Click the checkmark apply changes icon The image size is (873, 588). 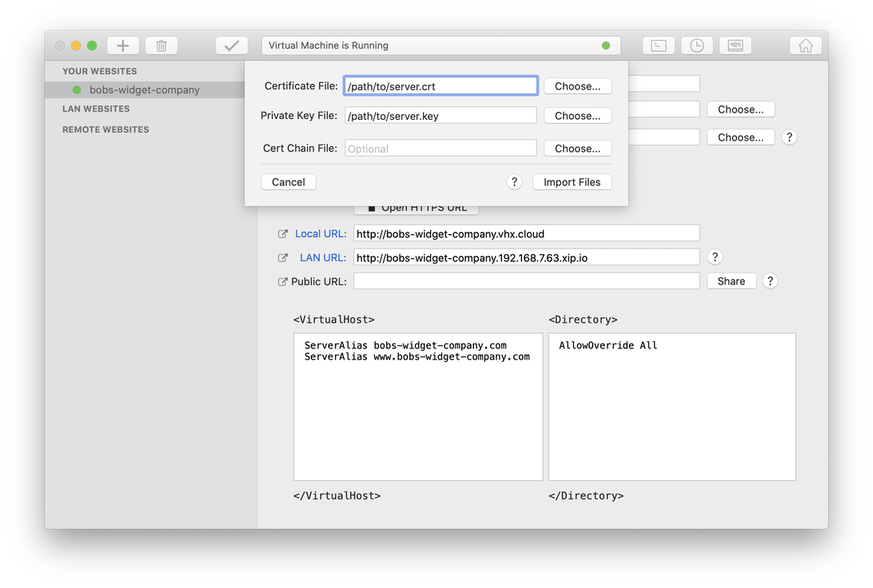[232, 46]
